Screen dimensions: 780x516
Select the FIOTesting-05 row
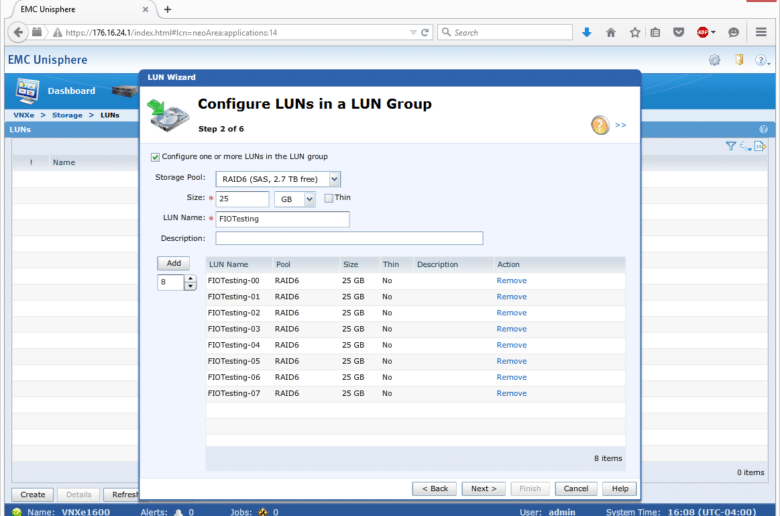click(415, 361)
